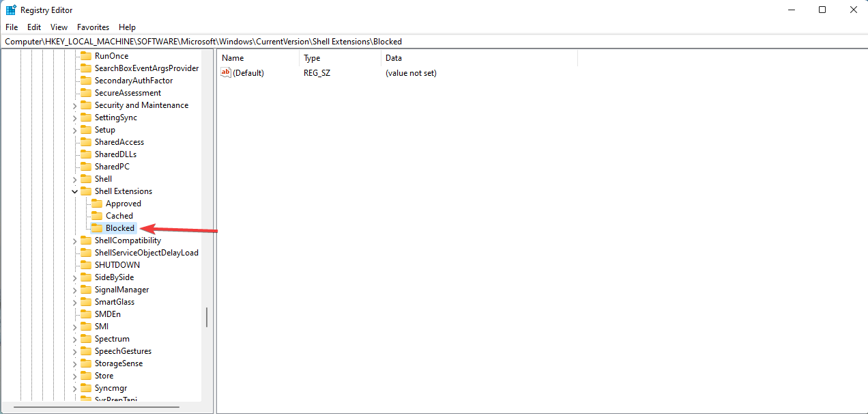This screenshot has width=868, height=414.
Task: Select the SecondaryAuthFactor folder icon
Action: pyautogui.click(x=85, y=81)
